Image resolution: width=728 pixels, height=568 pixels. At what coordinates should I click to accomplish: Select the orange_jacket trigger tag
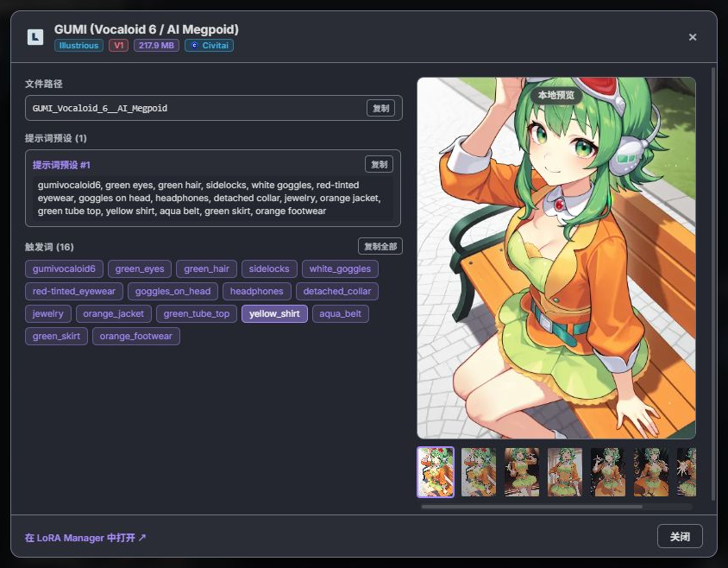coord(113,313)
